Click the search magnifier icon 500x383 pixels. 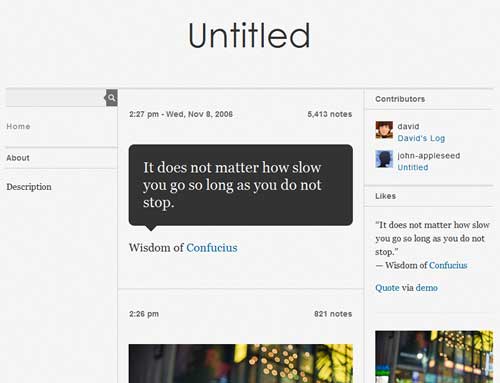[112, 98]
